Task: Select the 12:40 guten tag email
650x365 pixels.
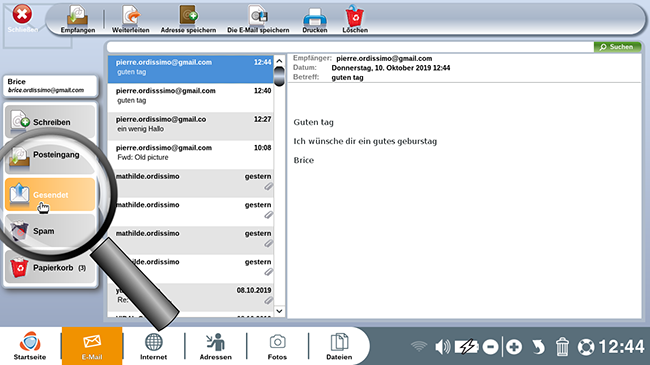Action: pos(190,97)
